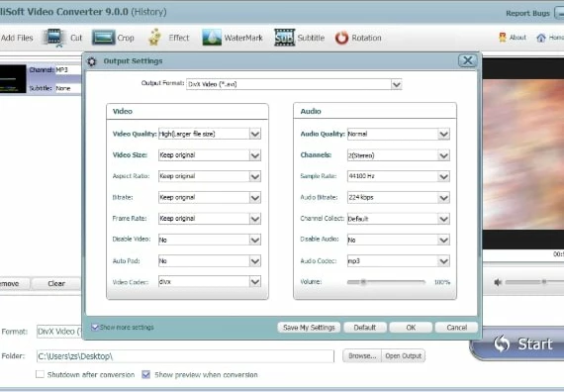Expand the Audio Bitrate dropdown
The image size is (564, 392).
pos(444,198)
